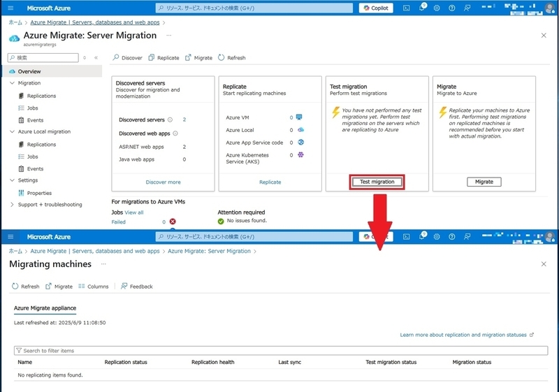Screen dimensions: 559x392
Task: Open settings gear in top header
Action: tap(437, 8)
